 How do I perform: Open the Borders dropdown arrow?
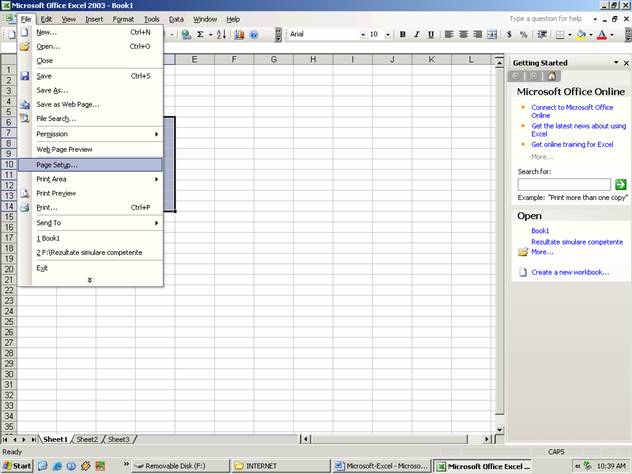570,35
